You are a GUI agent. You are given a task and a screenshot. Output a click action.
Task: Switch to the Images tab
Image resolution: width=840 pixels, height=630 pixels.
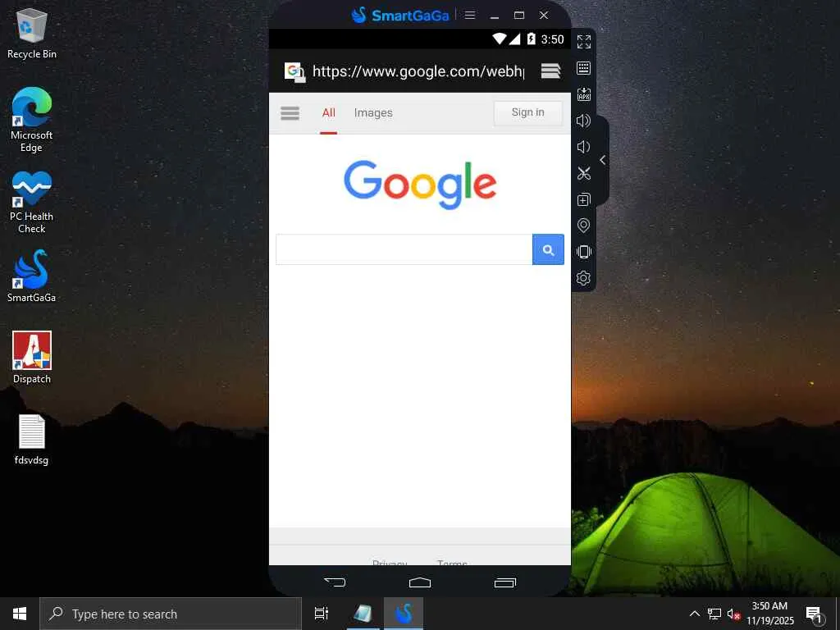click(373, 113)
